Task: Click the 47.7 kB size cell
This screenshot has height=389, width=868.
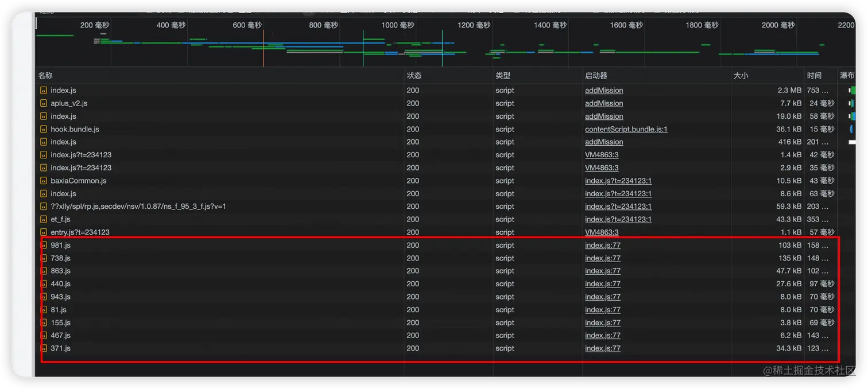Action: click(x=789, y=271)
